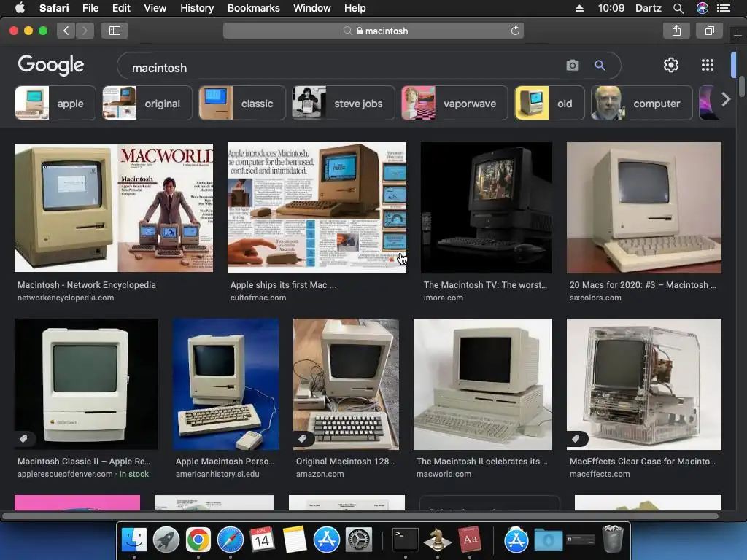Show the tab overview button
747x560 pixels.
[x=709, y=31]
